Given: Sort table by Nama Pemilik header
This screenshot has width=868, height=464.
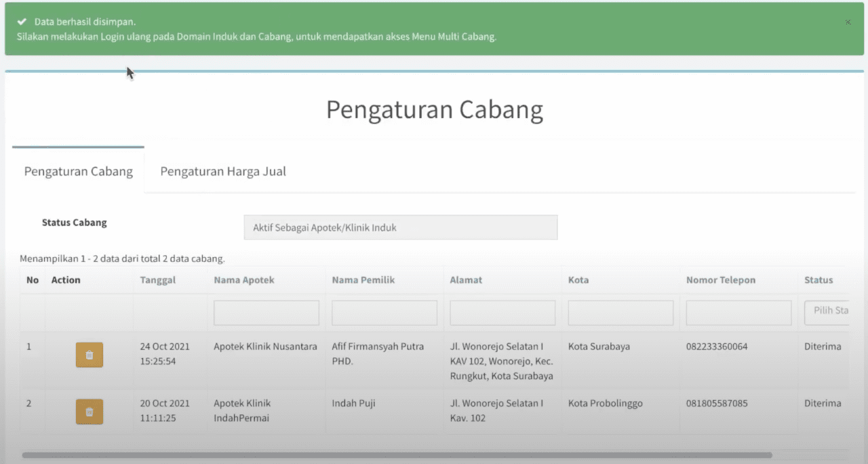Looking at the screenshot, I should point(363,280).
